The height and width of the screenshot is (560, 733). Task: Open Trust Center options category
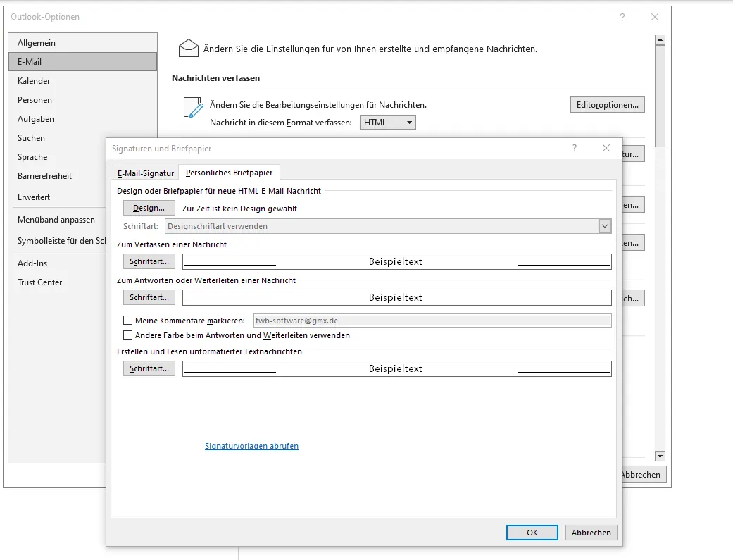coord(58,282)
